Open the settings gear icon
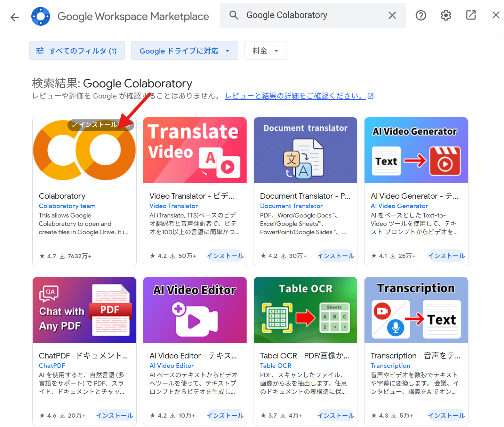The width and height of the screenshot is (504, 427). click(446, 15)
